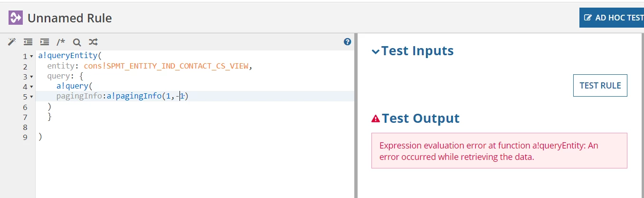
Task: Toggle comment with the /* icon
Action: pos(61,42)
